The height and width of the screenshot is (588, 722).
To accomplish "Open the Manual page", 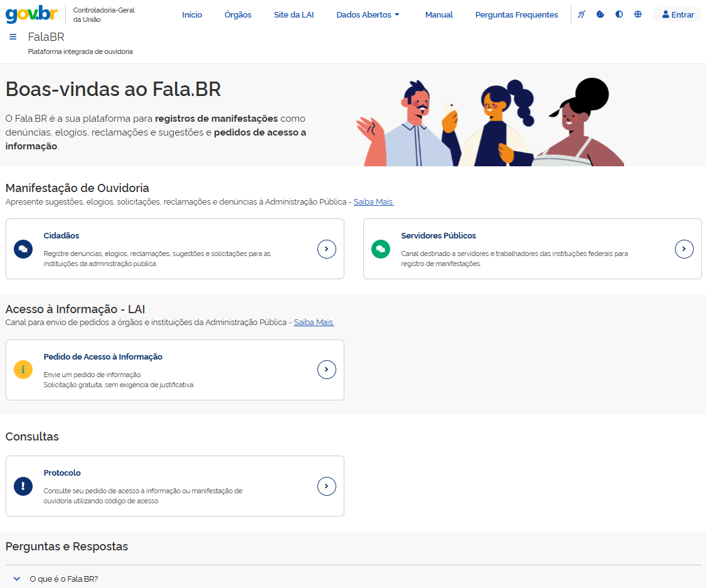I will click(438, 14).
